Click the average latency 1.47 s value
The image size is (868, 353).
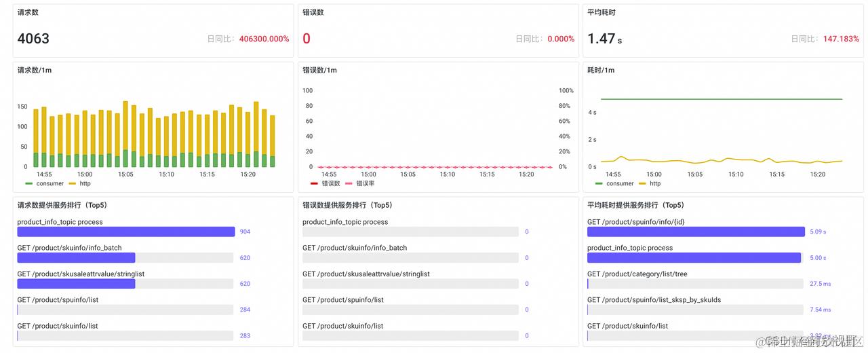pyautogui.click(x=604, y=39)
